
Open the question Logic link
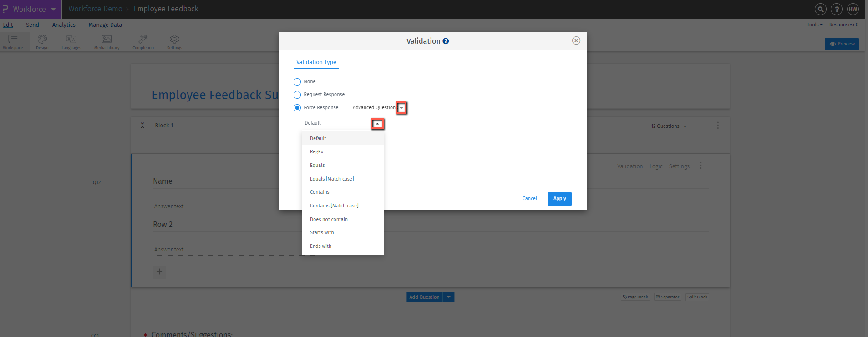[656, 166]
